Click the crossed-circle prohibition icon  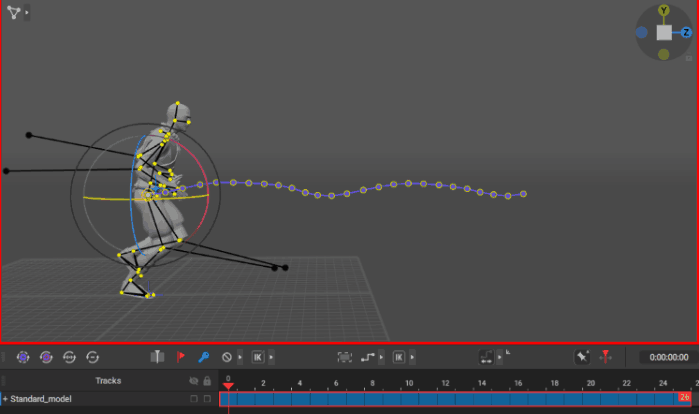click(x=227, y=357)
